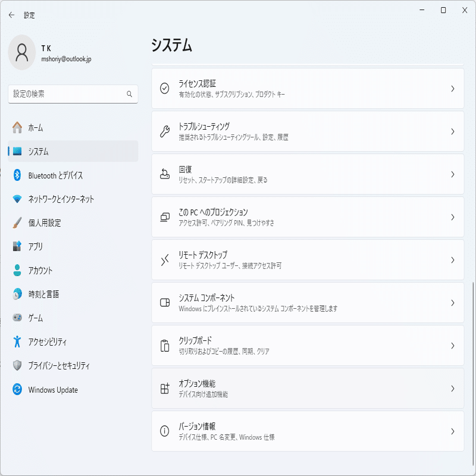Click the search magnifier icon
The image size is (476, 476).
click(129, 94)
